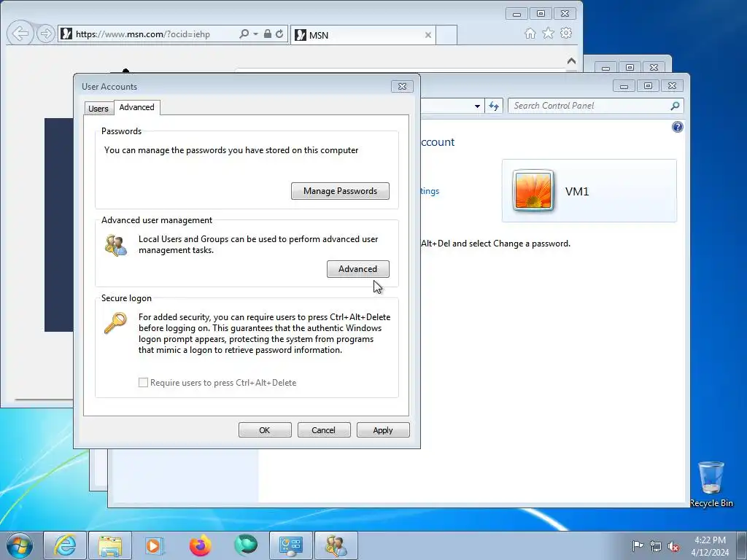The height and width of the screenshot is (560, 747).
Task: Maximize the Control Panel window
Action: click(648, 86)
